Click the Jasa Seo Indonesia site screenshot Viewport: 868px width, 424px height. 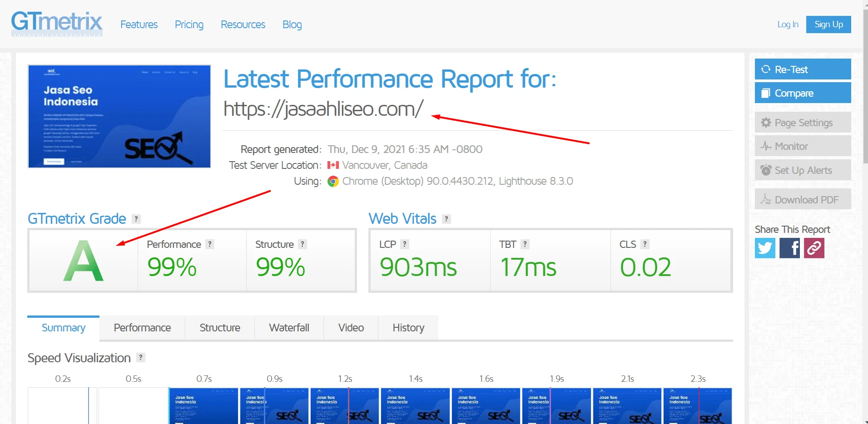tap(119, 116)
